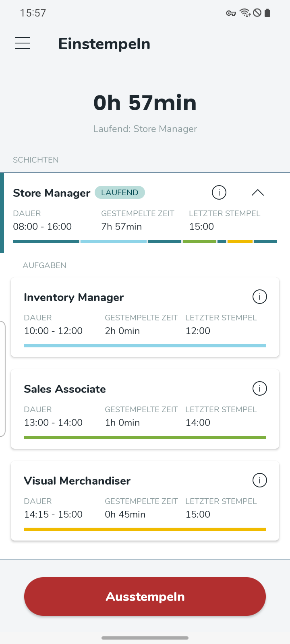Tap the Wi-Fi status bar icon
This screenshot has width=290, height=644.
[245, 13]
